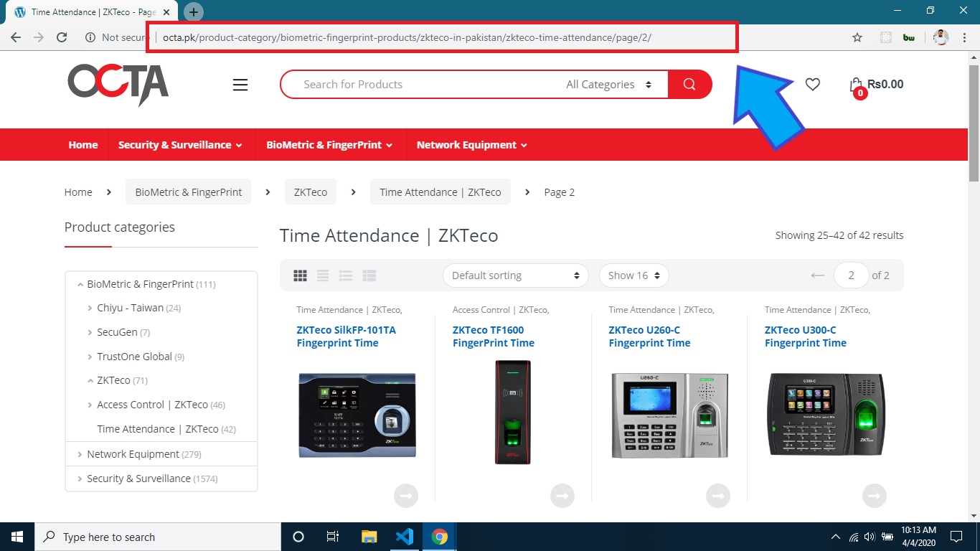Open ZKTeco U300-C product title
Image resolution: width=980 pixels, height=551 pixels.
click(806, 336)
